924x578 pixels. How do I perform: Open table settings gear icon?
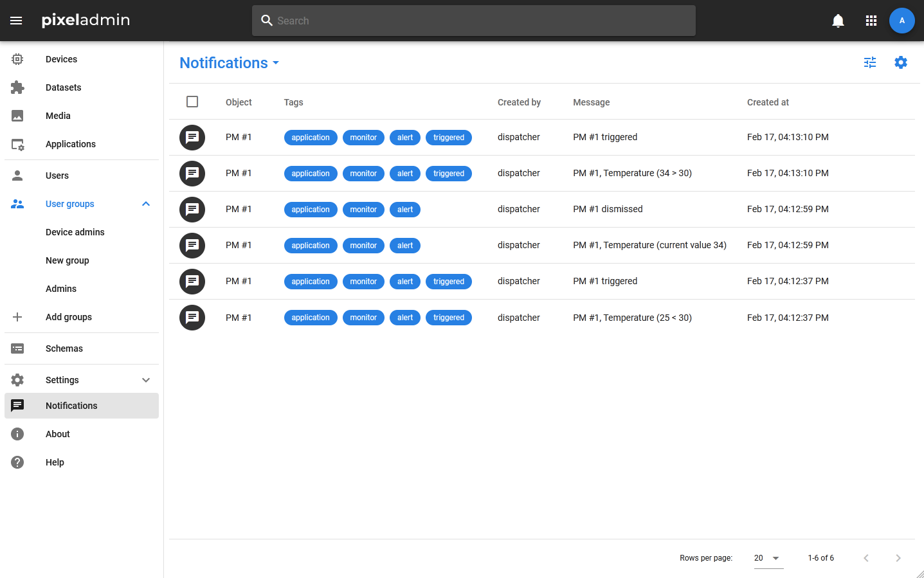click(x=901, y=62)
